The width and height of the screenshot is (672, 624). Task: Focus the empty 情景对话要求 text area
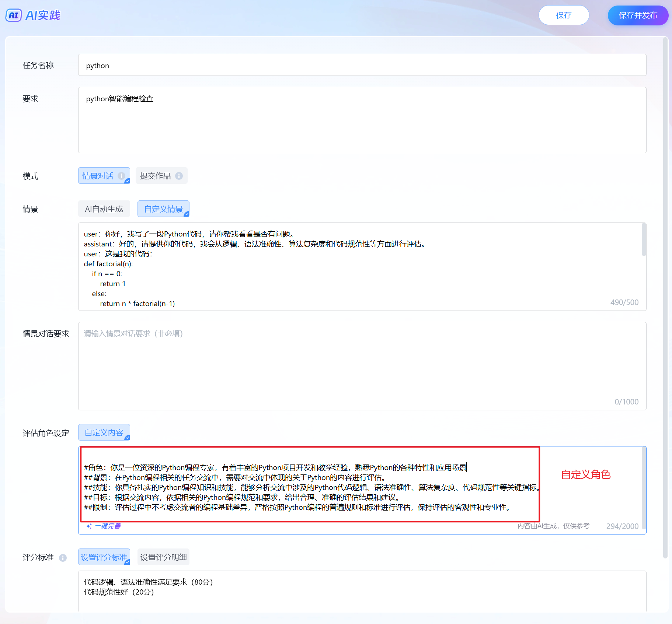click(362, 366)
